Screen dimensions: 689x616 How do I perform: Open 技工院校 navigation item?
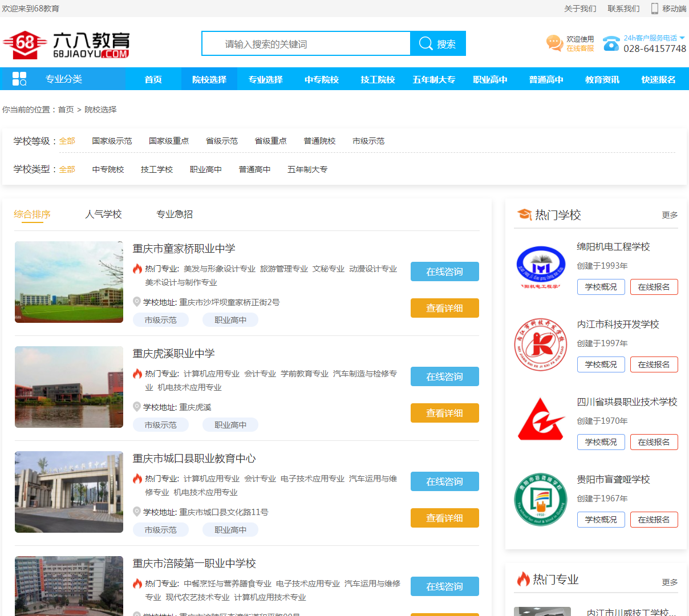click(378, 79)
